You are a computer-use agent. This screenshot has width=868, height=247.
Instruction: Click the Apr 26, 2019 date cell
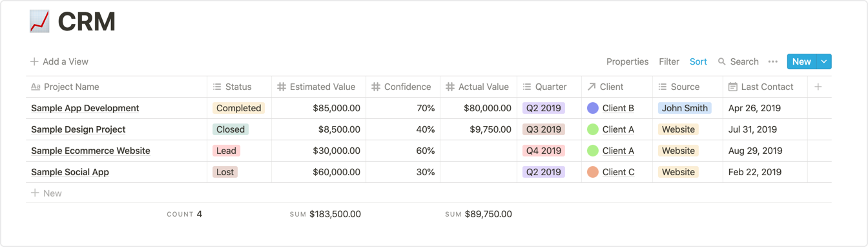point(765,108)
